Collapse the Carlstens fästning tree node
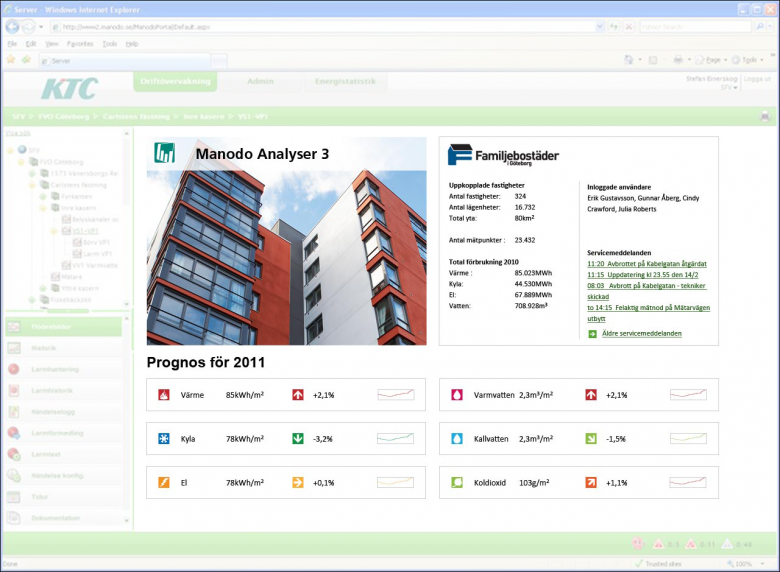 32,185
